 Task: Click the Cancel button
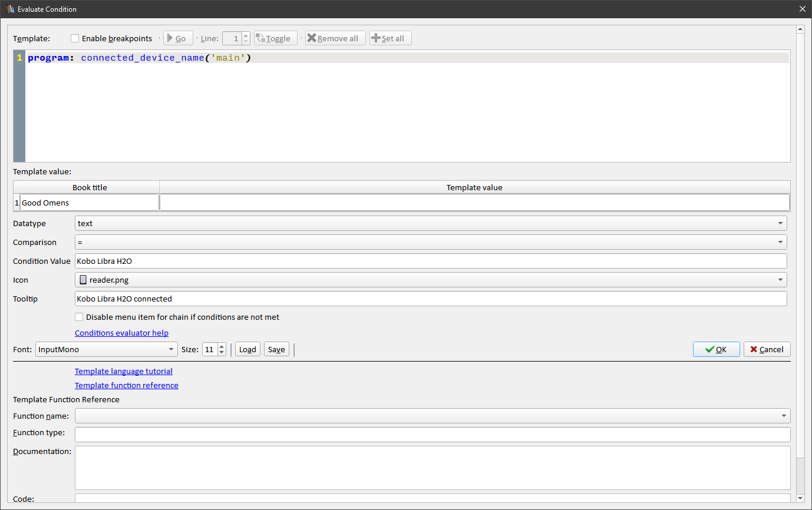767,349
